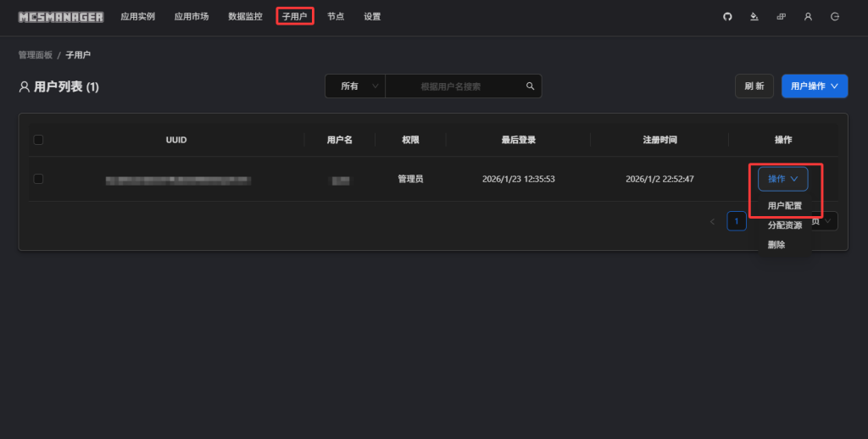The width and height of the screenshot is (868, 439).
Task: Open the GitHub repository icon
Action: 727,16
